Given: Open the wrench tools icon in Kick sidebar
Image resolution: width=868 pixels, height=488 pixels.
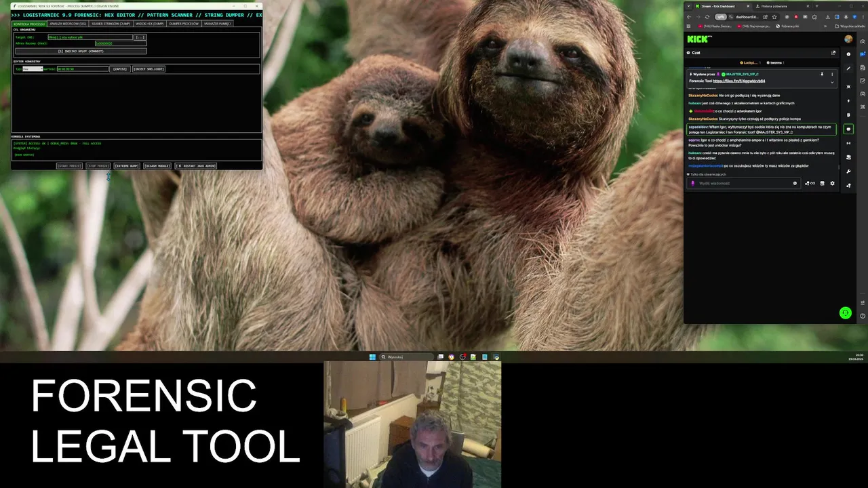Looking at the screenshot, I should pos(848,171).
